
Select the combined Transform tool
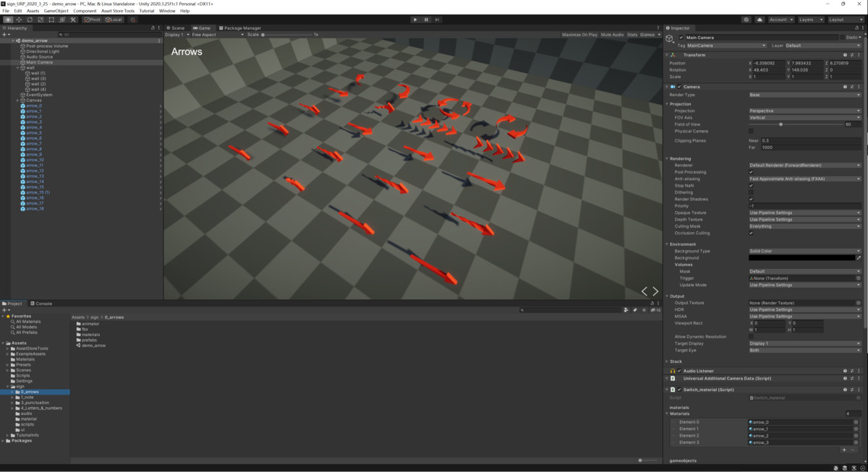click(62, 20)
